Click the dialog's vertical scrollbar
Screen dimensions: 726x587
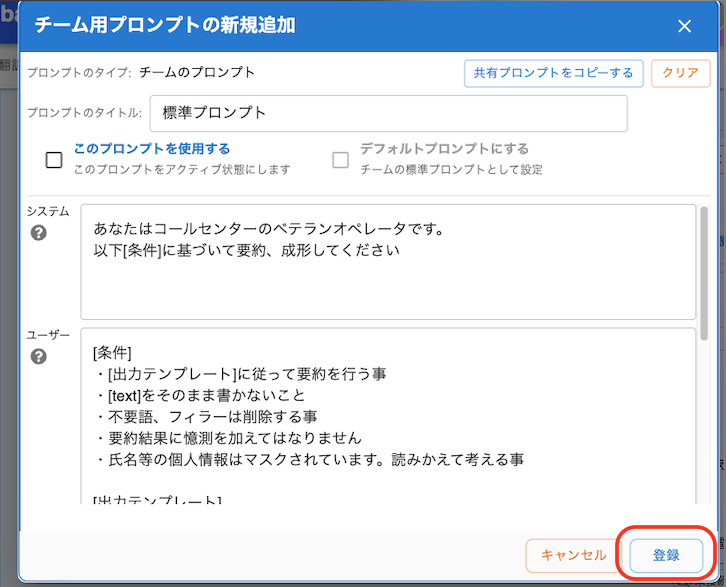click(705, 270)
